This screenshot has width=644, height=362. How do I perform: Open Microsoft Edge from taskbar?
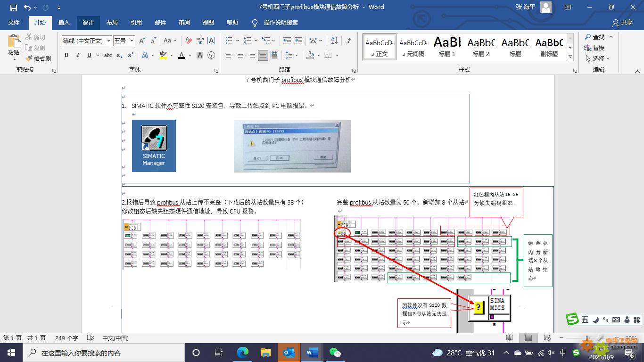coord(243,353)
